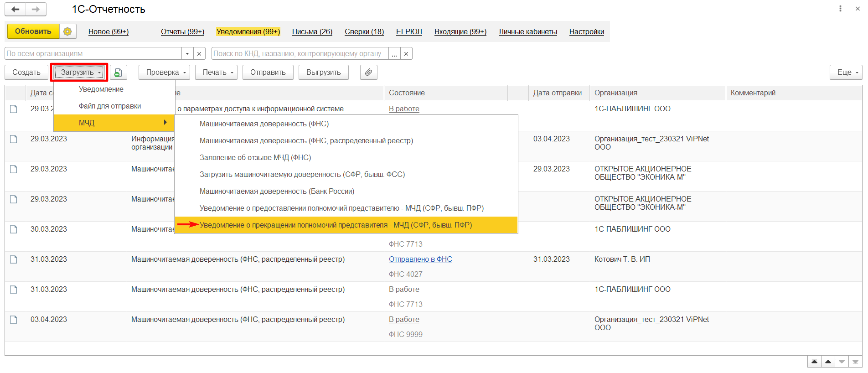The image size is (868, 373).
Task: Focus the organization filter input
Action: (x=93, y=54)
